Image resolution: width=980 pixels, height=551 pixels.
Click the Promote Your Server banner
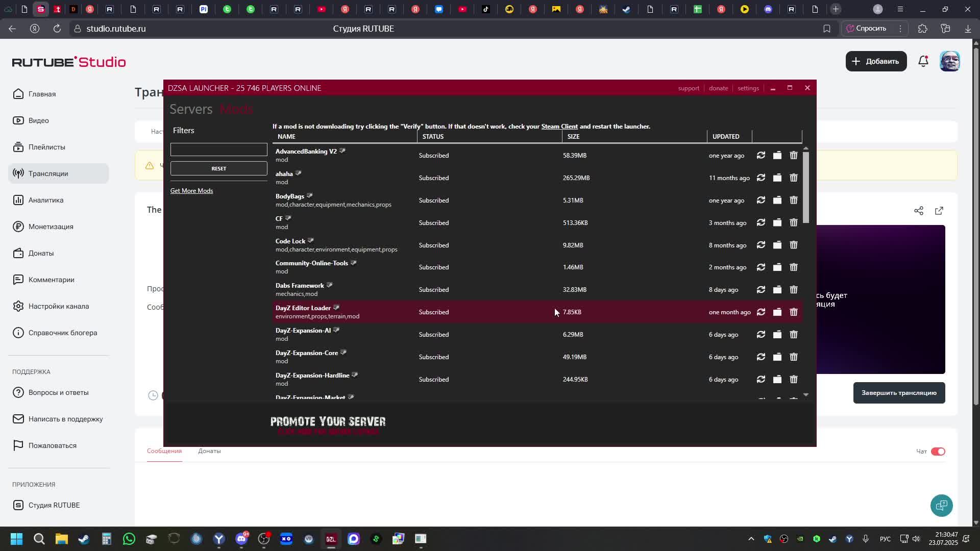coord(328,425)
